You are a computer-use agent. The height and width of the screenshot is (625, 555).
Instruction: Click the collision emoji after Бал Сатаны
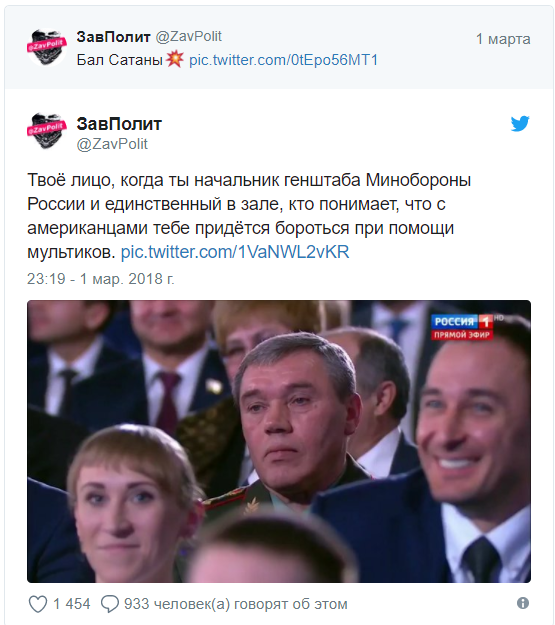coord(175,59)
